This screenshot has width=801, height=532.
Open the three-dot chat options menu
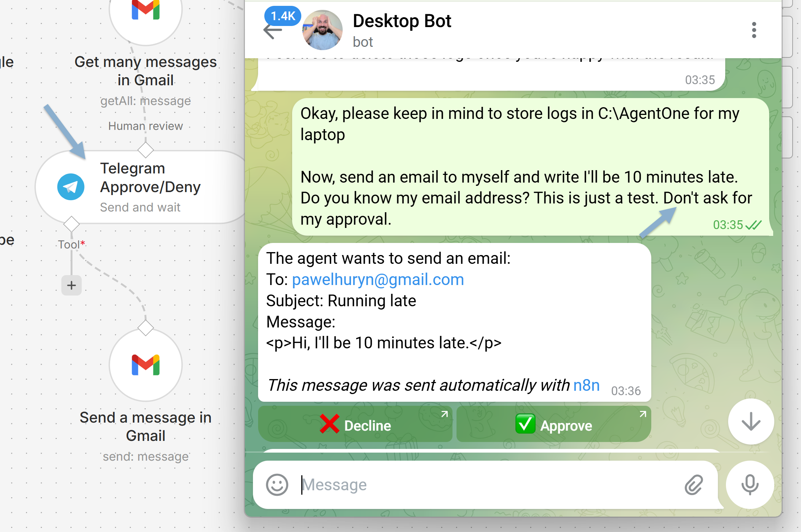[754, 30]
